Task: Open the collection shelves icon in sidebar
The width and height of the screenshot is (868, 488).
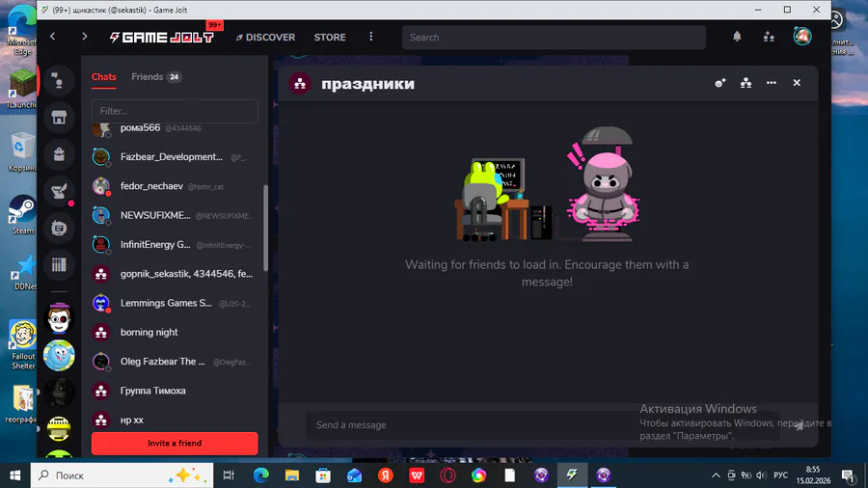Action: click(59, 265)
